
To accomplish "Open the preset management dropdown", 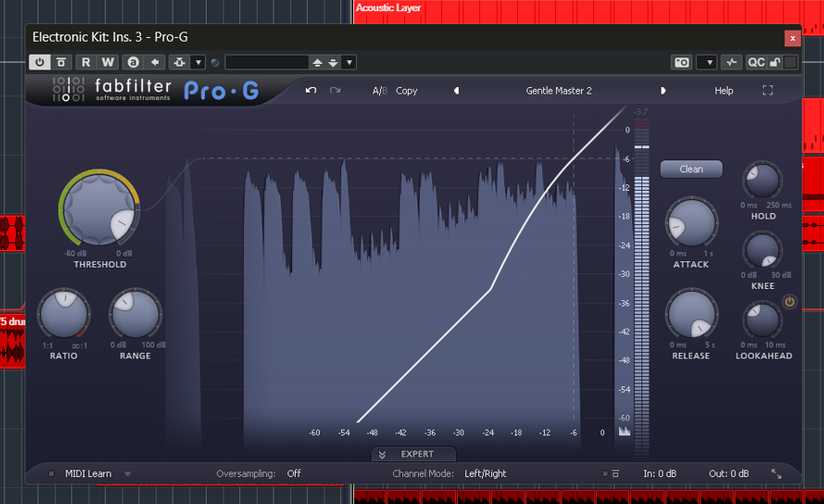I will pos(349,62).
